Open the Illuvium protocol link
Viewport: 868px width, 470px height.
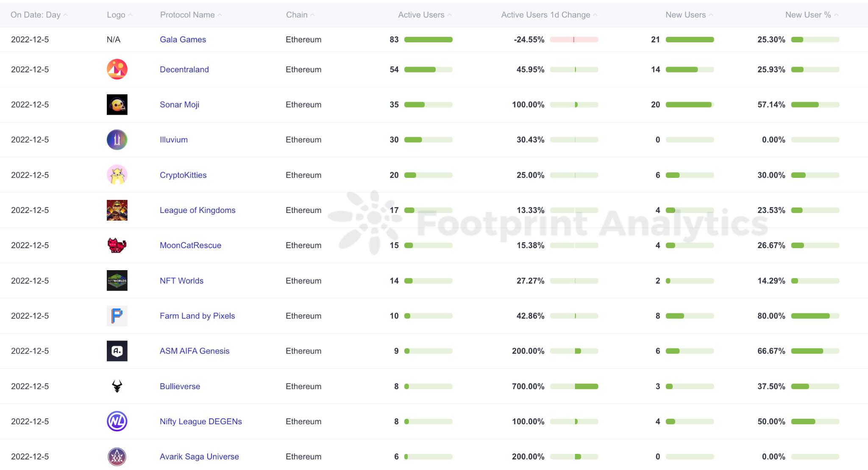(174, 140)
